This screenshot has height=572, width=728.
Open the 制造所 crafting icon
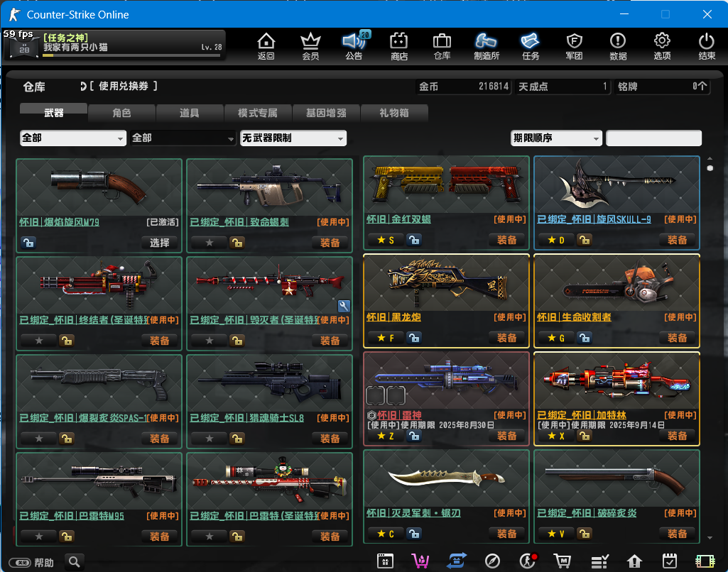(486, 46)
